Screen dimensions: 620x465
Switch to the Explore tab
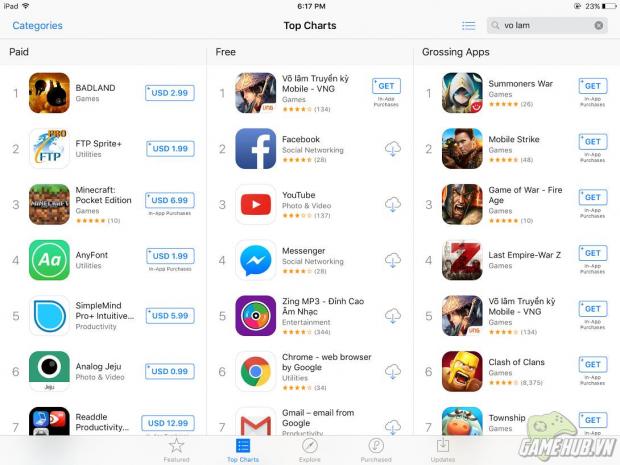point(310,450)
